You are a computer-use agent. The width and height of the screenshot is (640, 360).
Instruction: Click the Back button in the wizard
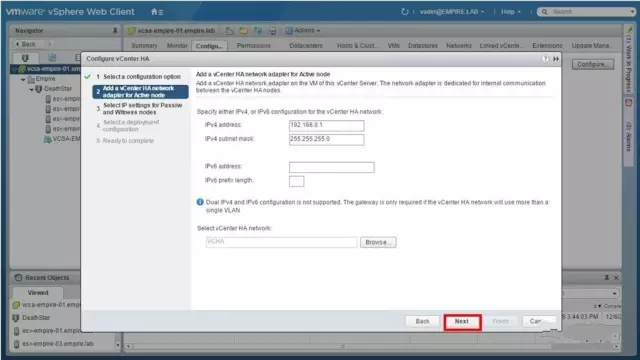click(422, 322)
